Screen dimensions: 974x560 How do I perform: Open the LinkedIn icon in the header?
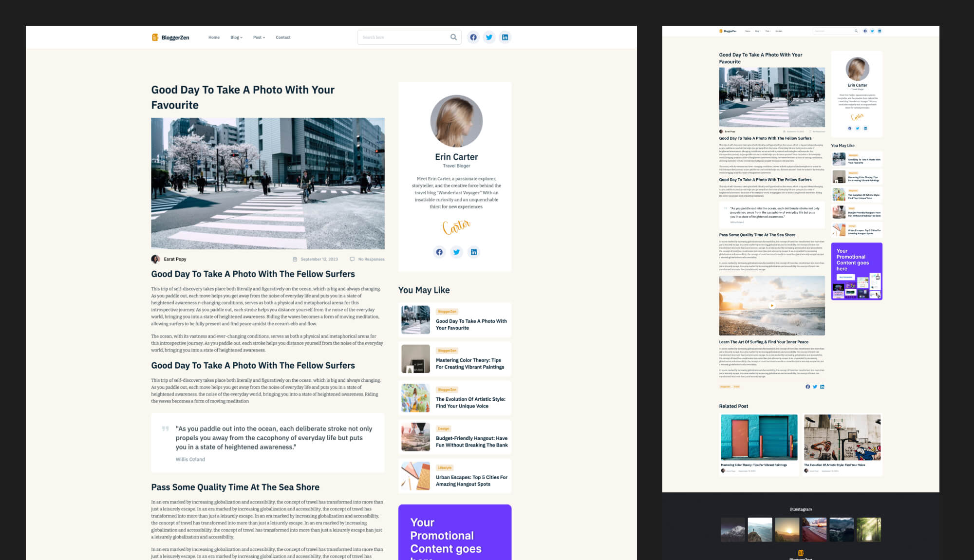coord(505,37)
